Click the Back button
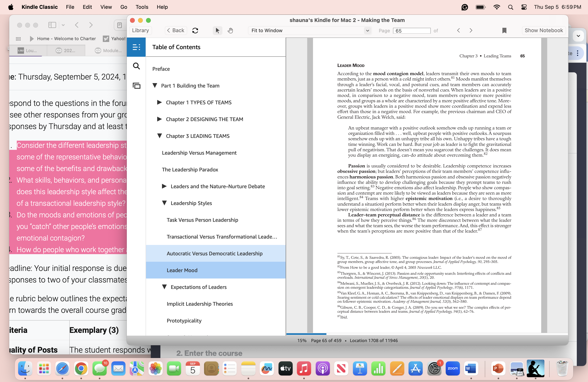Image resolution: width=588 pixels, height=382 pixels. click(176, 30)
